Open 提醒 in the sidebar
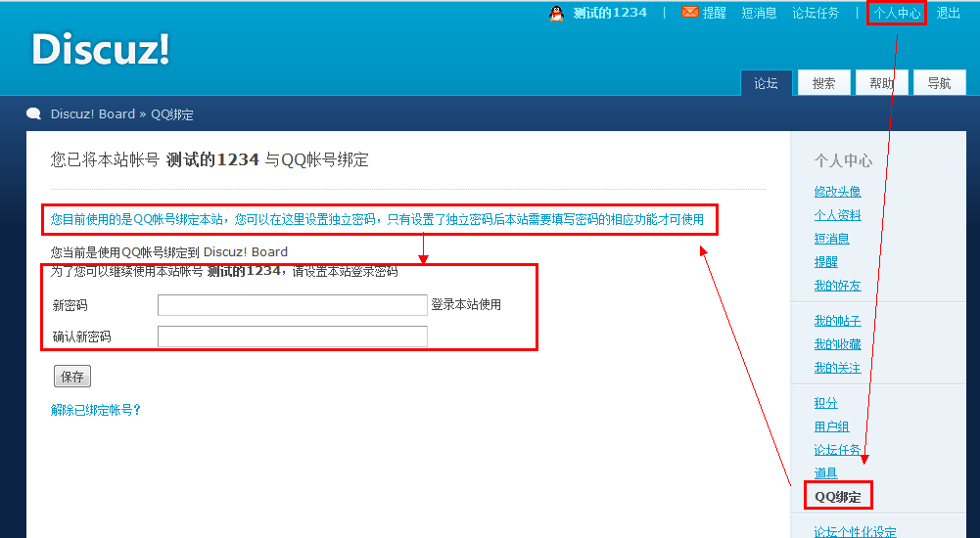The height and width of the screenshot is (538, 980). point(825,262)
